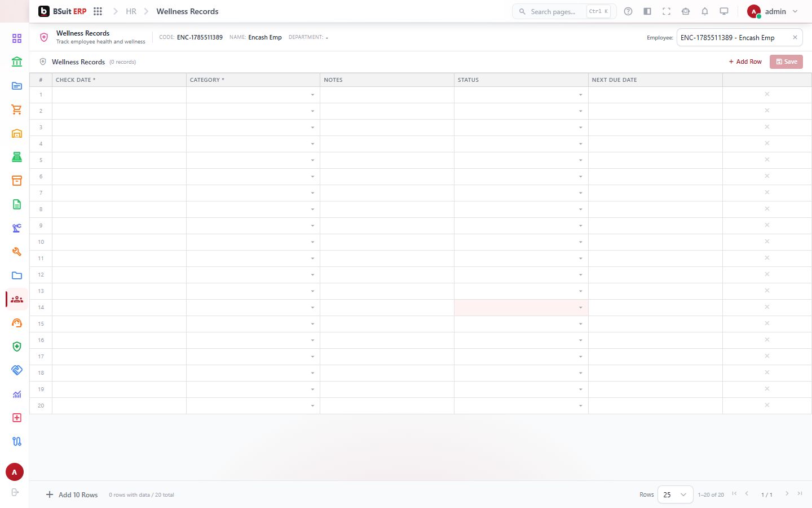The width and height of the screenshot is (812, 508).
Task: Select the active HR people icon
Action: pyautogui.click(x=17, y=299)
